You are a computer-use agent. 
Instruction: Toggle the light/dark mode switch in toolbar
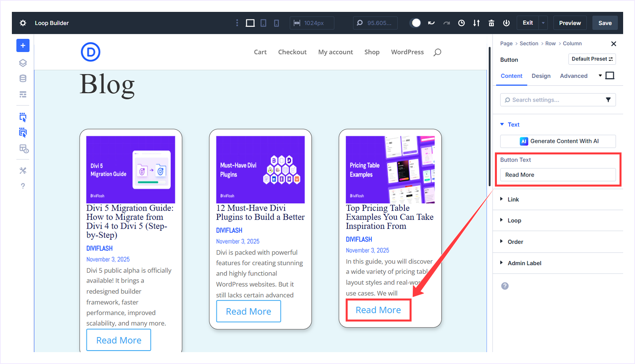tap(415, 23)
